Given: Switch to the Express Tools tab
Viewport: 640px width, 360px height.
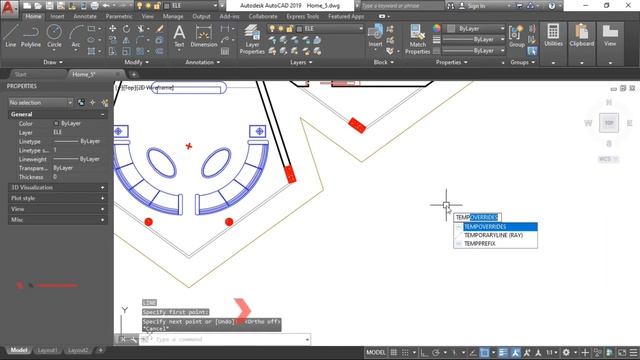Looking at the screenshot, I should point(302,16).
